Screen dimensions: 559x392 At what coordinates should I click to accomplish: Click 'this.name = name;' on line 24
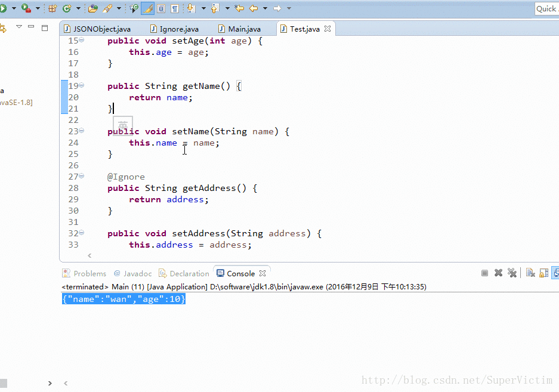174,143
